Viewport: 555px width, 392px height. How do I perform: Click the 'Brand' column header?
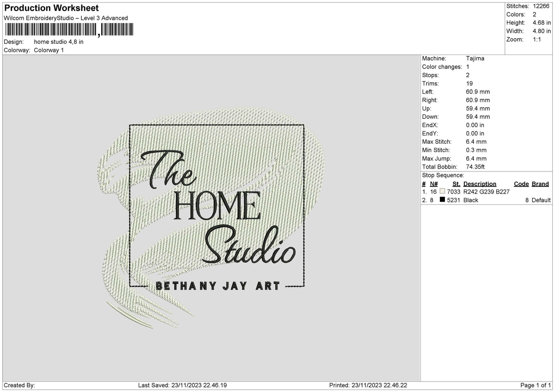(540, 184)
